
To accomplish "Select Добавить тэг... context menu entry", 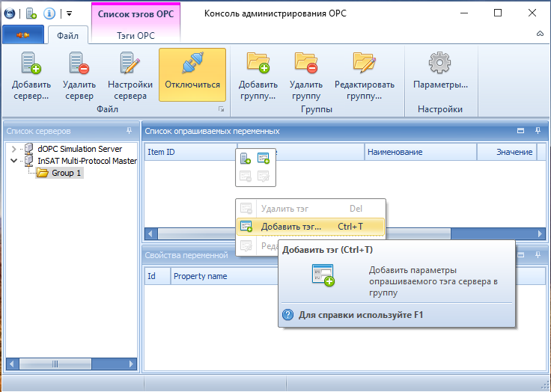I will [x=310, y=227].
